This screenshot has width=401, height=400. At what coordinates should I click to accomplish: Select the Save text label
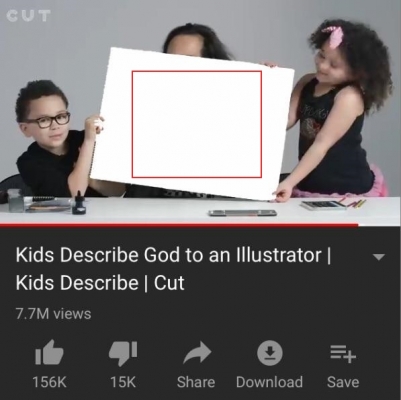coord(343,382)
